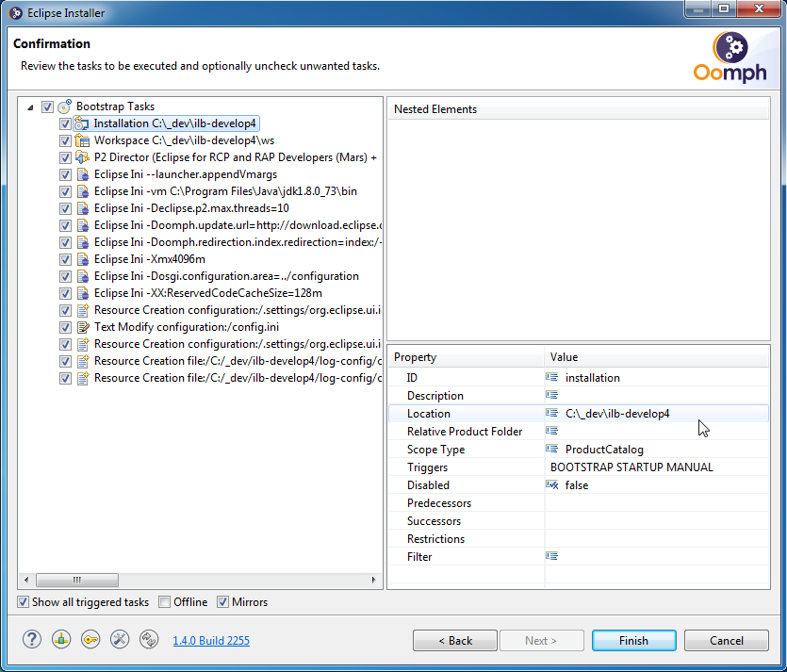Screen dimensions: 787x672
Task: Select Eclipse Ini -Dosgi.configuration.area row
Action: click(226, 276)
